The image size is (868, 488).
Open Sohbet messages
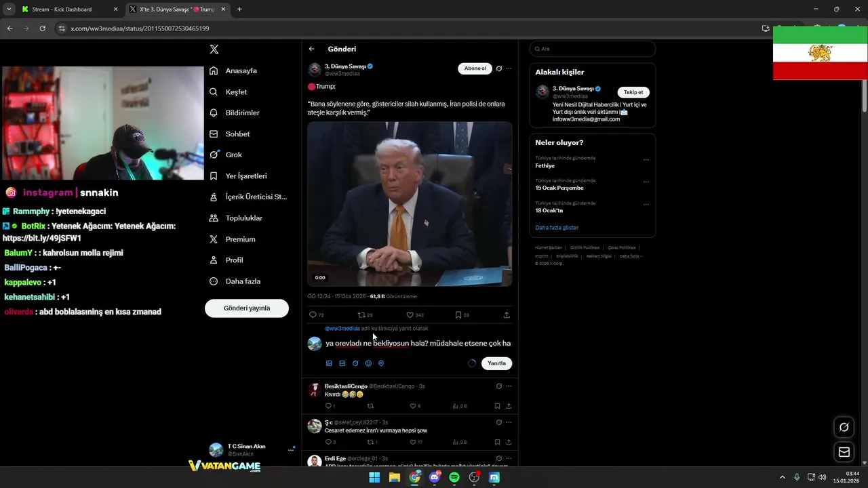coord(230,134)
